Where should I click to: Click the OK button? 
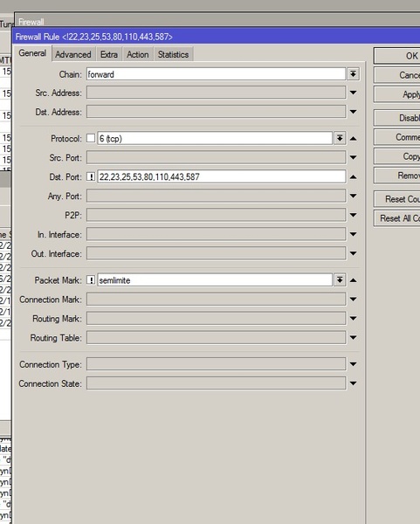pyautogui.click(x=397, y=56)
